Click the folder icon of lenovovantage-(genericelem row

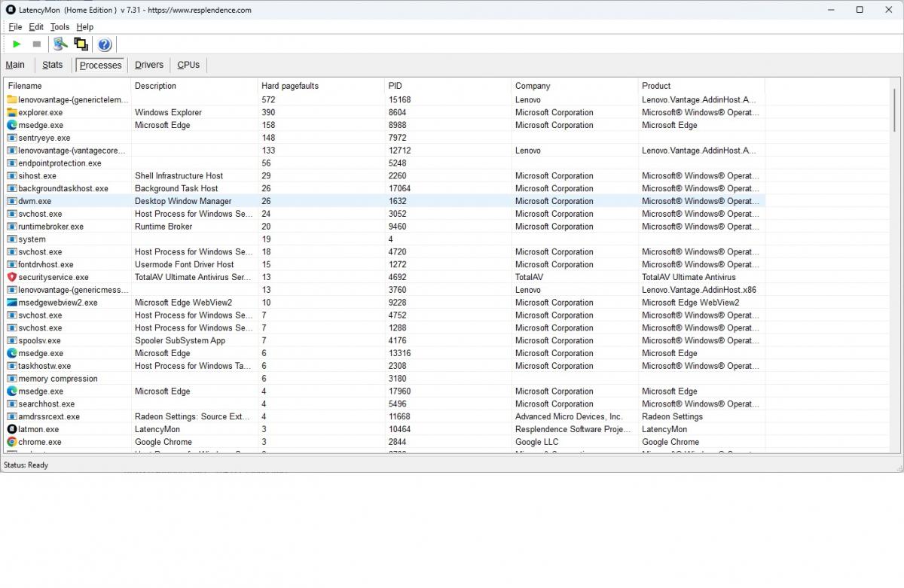coord(12,99)
